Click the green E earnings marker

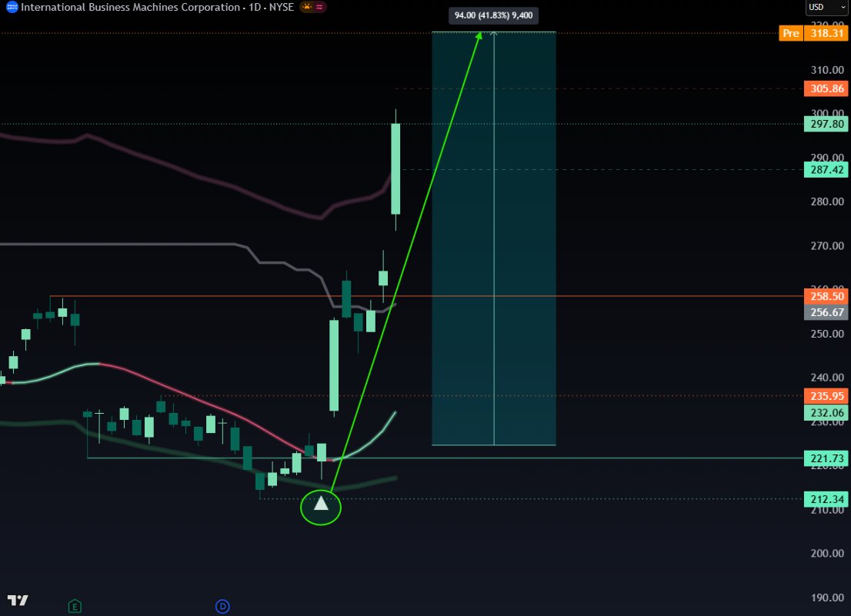click(75, 606)
